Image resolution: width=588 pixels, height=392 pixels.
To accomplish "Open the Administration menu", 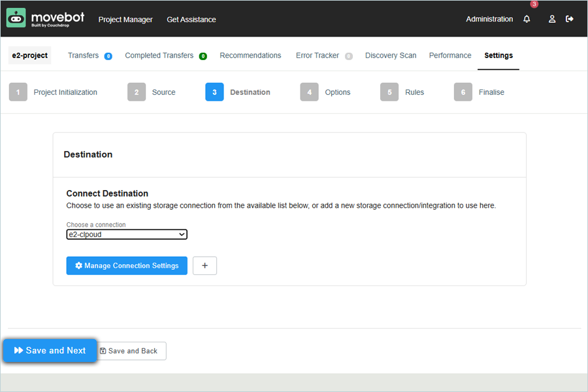I will (489, 20).
